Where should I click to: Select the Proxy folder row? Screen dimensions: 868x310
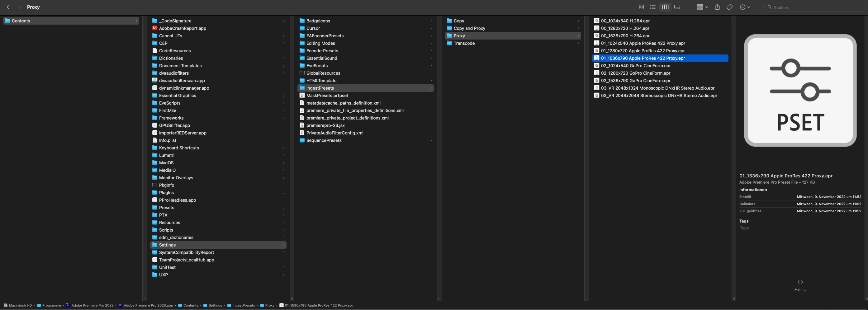coord(513,36)
